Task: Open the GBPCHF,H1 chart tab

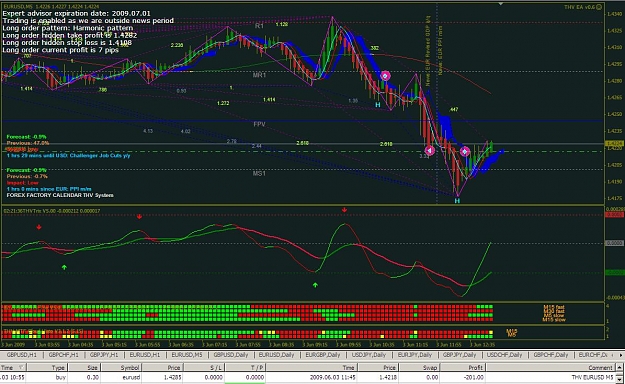Action: tap(63, 354)
